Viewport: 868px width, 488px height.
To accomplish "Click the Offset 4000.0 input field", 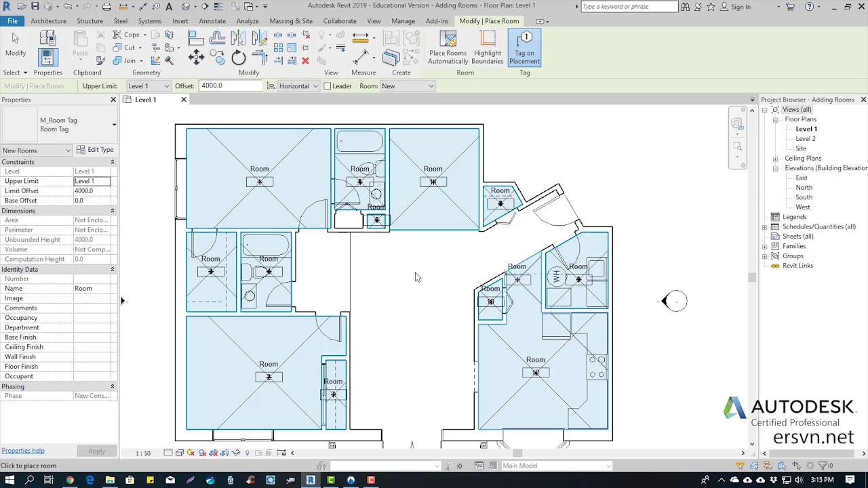I will point(231,86).
